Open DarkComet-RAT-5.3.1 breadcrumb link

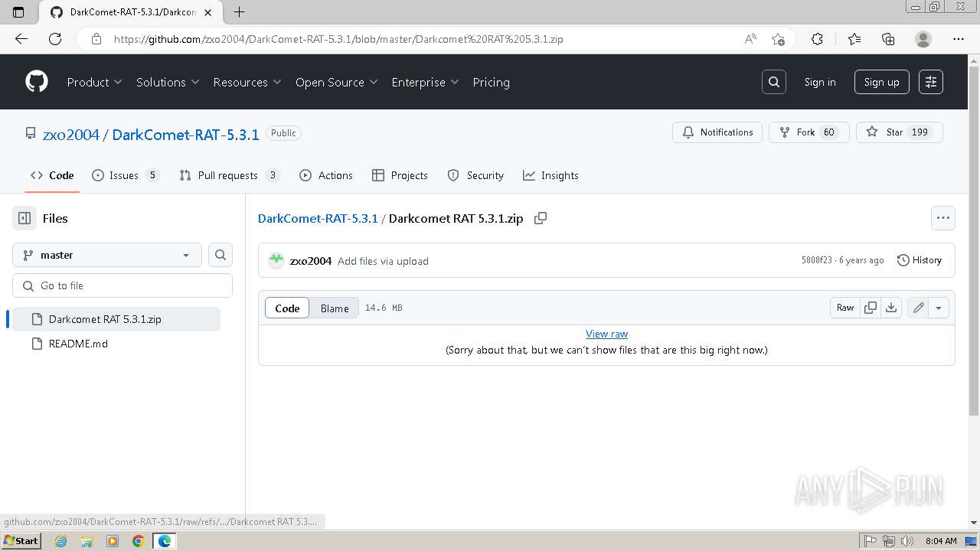point(318,218)
